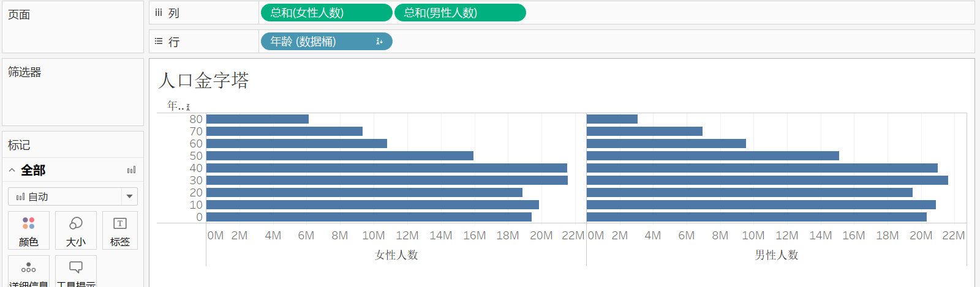Select the age 80 row label
980x287 pixels.
pyautogui.click(x=196, y=119)
